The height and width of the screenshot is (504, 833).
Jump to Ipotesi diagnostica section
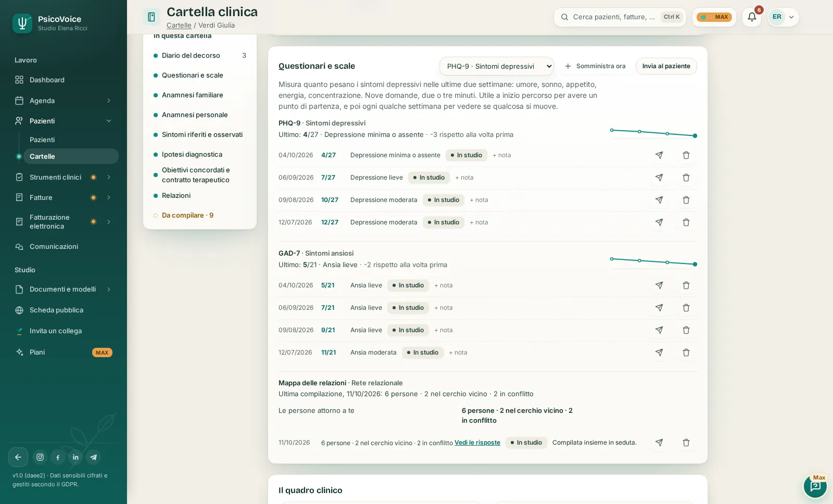coord(200,155)
